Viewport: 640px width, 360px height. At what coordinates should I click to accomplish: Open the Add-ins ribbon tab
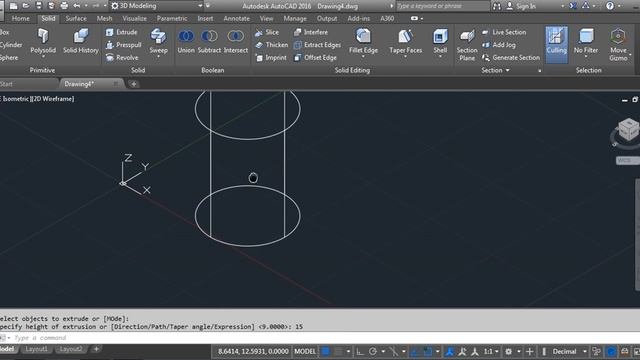coord(358,19)
